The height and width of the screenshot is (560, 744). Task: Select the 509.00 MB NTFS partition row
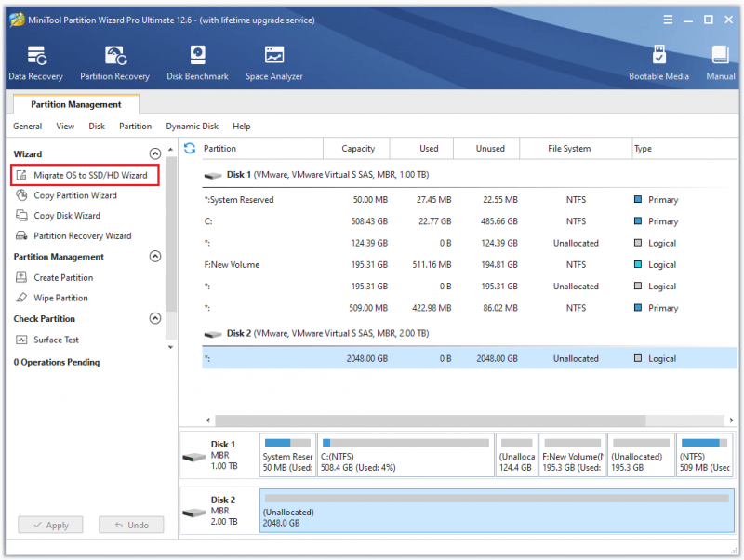tap(470, 308)
